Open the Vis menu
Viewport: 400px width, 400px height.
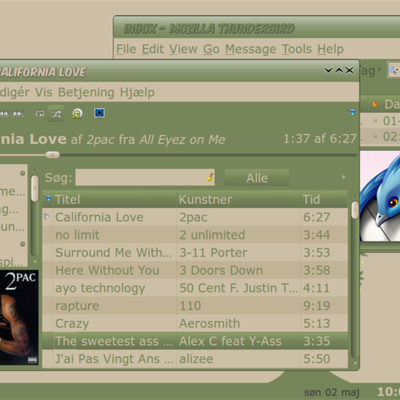pyautogui.click(x=44, y=92)
